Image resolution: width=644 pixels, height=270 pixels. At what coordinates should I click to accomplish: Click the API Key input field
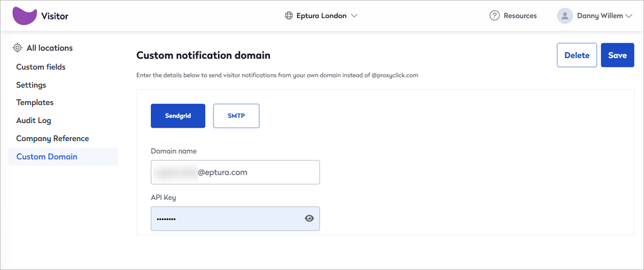(x=235, y=218)
